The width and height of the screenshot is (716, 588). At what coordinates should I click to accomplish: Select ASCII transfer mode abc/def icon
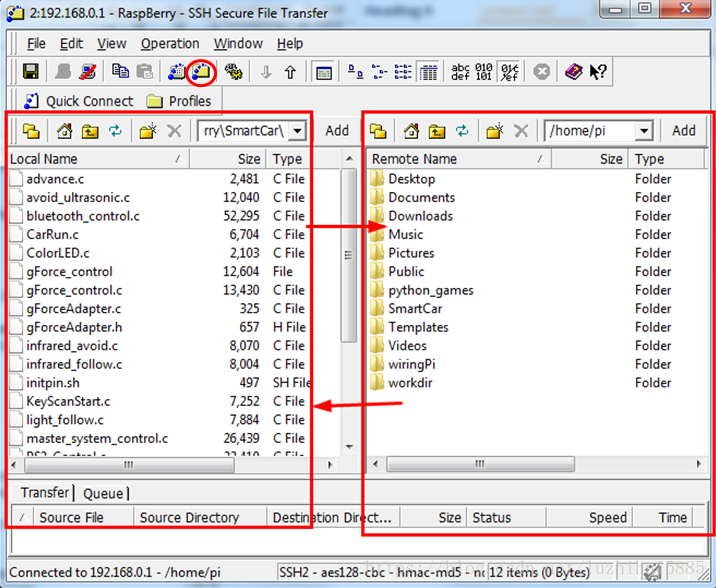point(460,72)
